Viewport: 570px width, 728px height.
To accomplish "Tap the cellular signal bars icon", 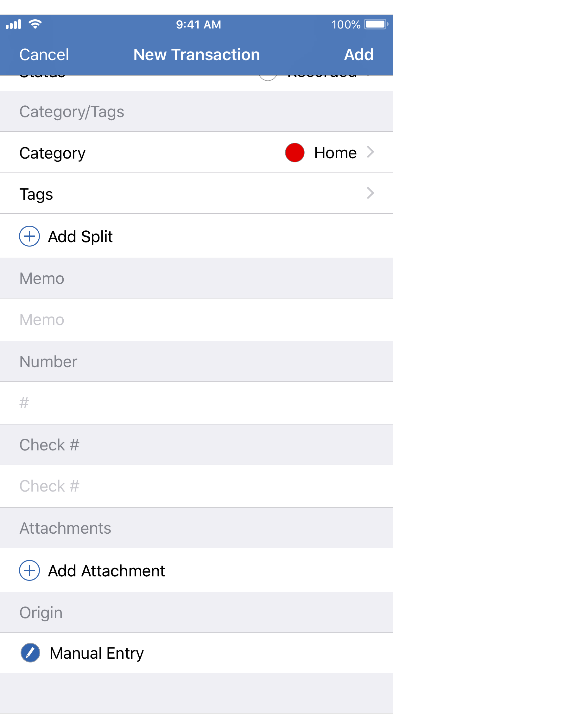I will click(13, 23).
